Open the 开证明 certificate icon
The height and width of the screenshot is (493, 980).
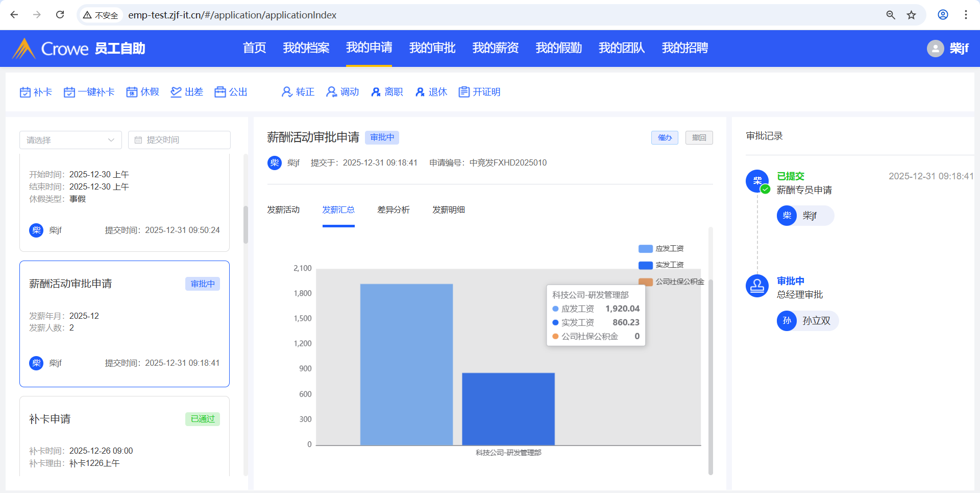point(464,92)
